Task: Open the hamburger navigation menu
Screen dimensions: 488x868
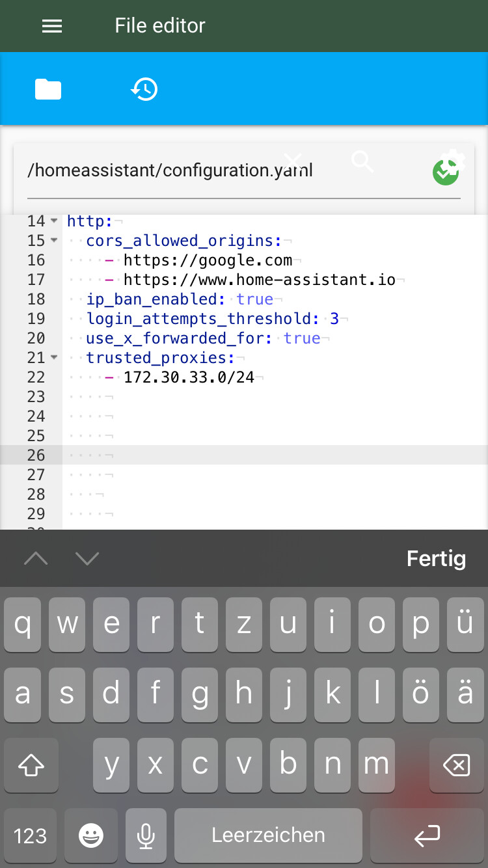Action: pyautogui.click(x=52, y=25)
